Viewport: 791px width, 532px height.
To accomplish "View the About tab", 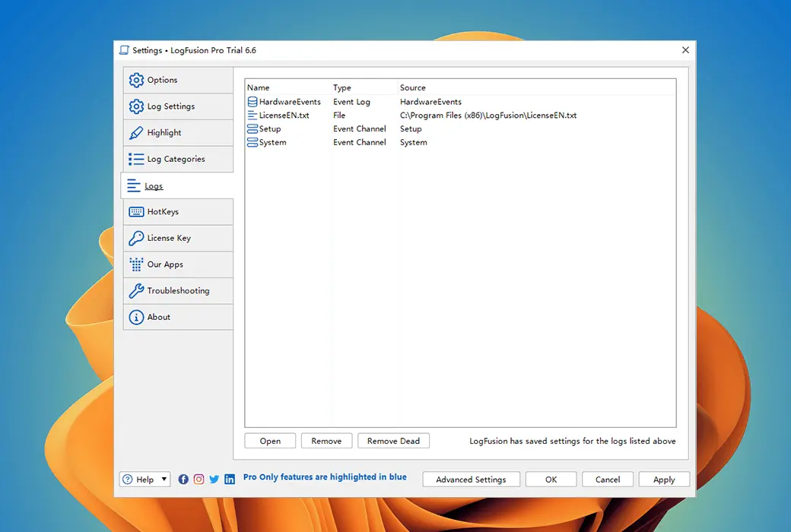I will tap(178, 317).
